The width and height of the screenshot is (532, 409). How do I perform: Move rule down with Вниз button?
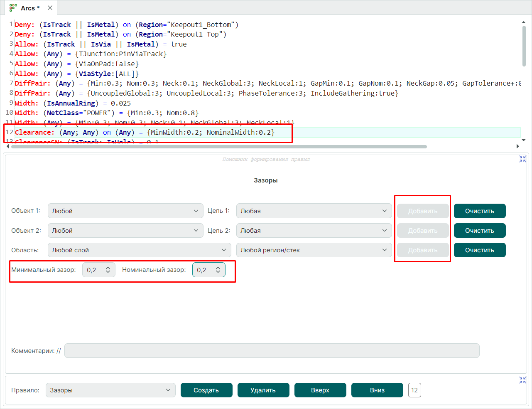pyautogui.click(x=377, y=390)
